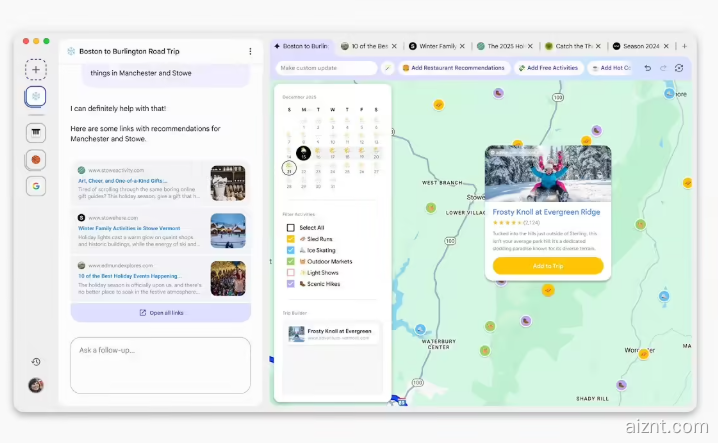This screenshot has width=718, height=443.
Task: Open the history clock icon
Action: [36, 362]
